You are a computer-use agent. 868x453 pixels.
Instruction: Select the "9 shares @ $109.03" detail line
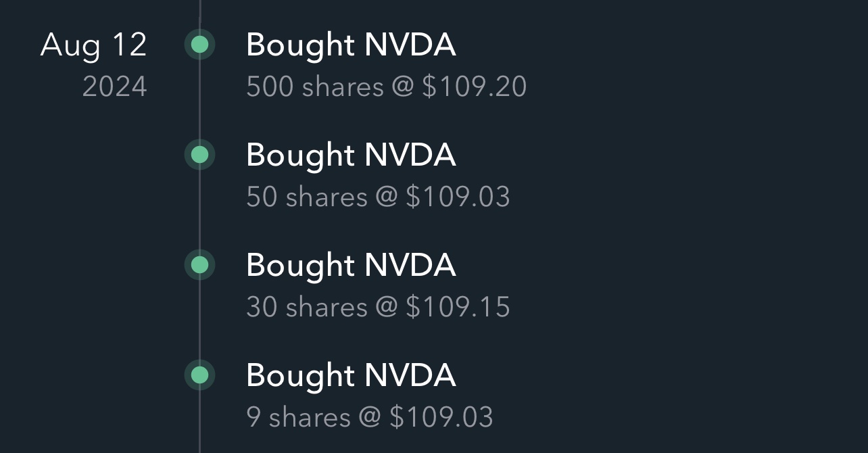(370, 417)
